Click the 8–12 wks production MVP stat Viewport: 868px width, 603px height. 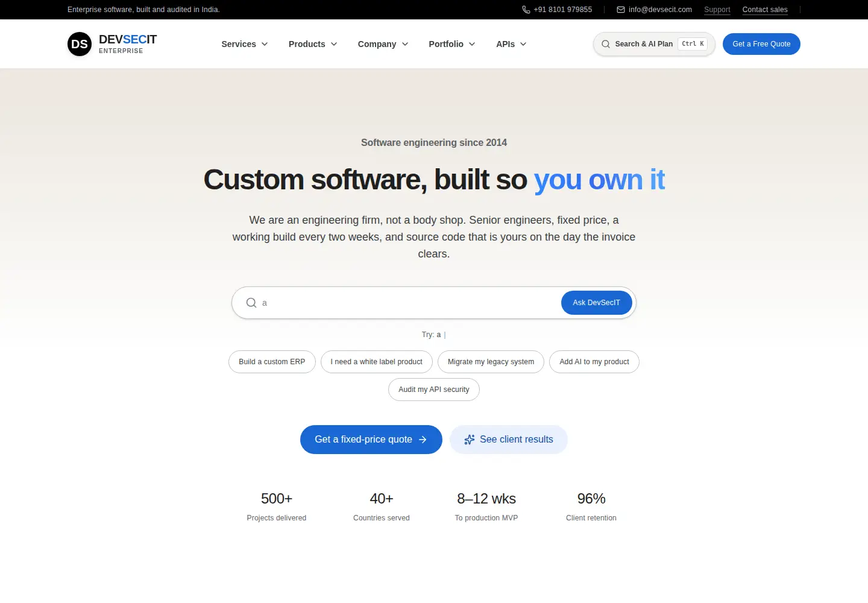486,507
